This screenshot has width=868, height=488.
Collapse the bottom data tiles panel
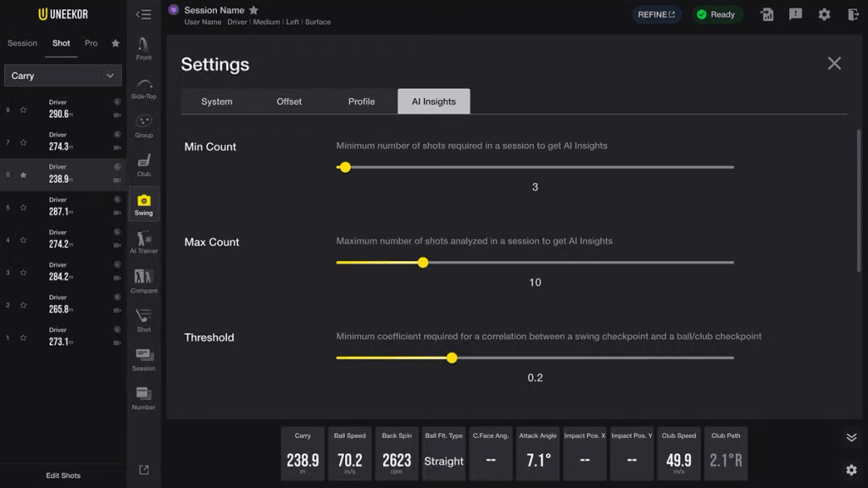click(851, 438)
